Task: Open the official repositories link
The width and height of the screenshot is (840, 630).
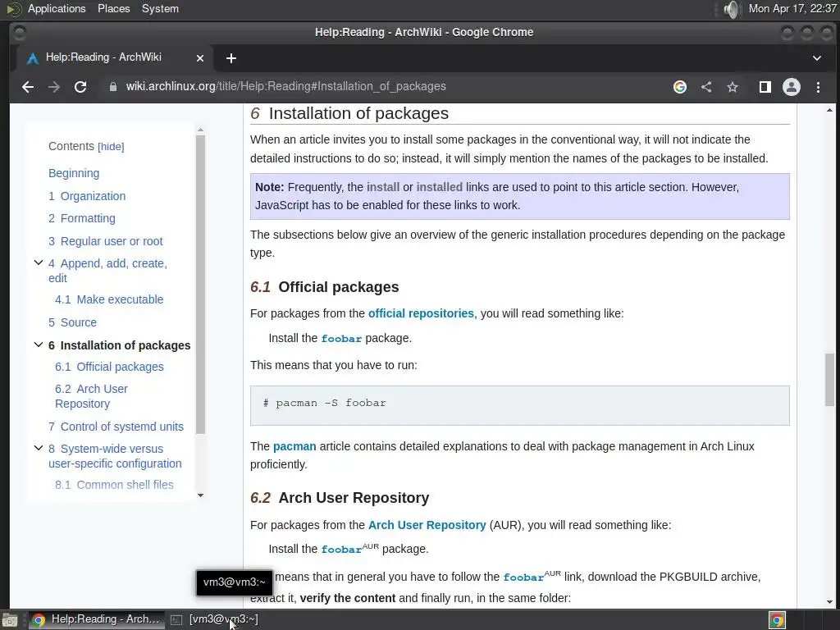Action: click(x=421, y=313)
